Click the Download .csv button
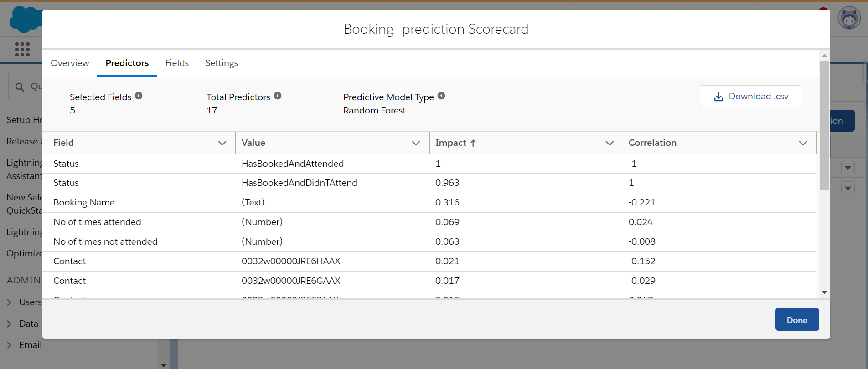 751,96
